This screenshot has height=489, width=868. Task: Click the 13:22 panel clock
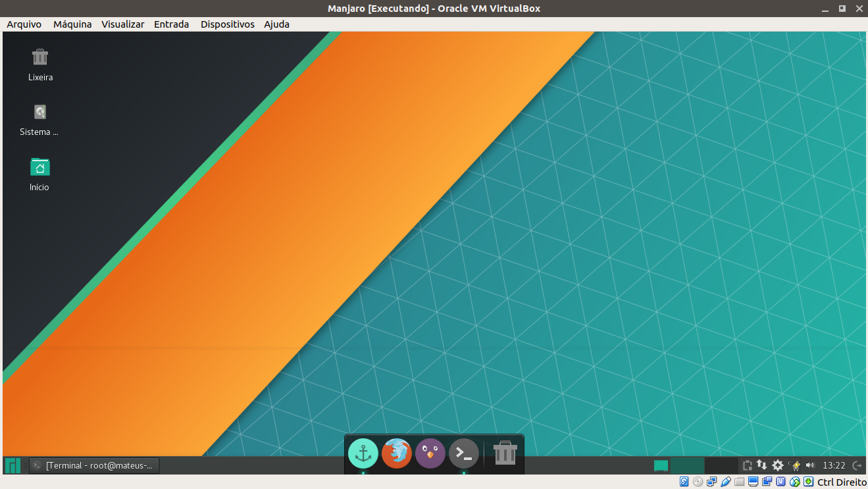coord(834,465)
